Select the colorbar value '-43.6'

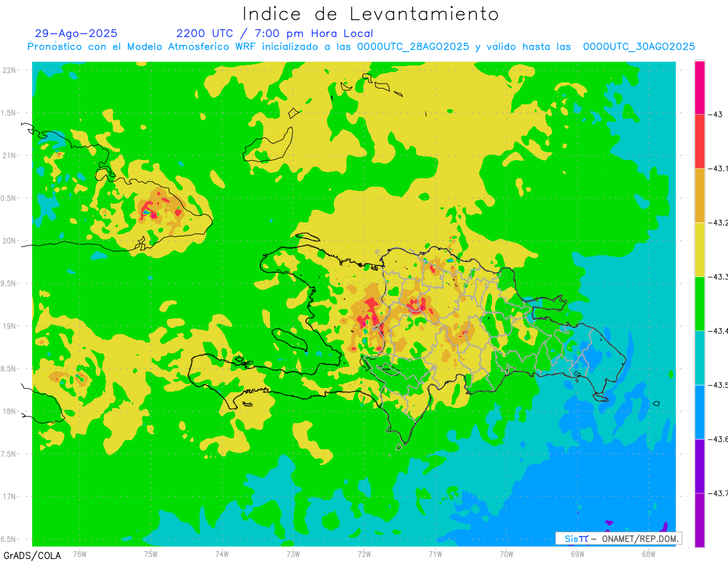click(x=719, y=439)
